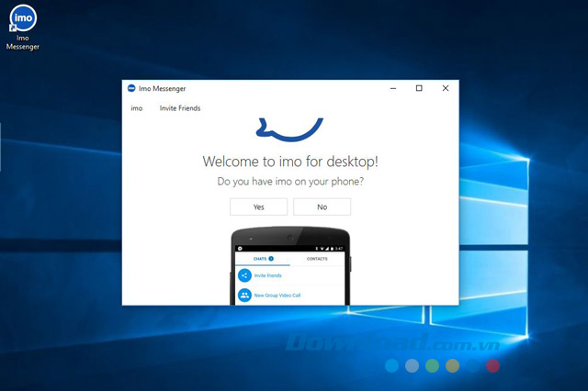588x391 pixels.
Task: Open the Invite Friends menu
Action: pos(180,108)
